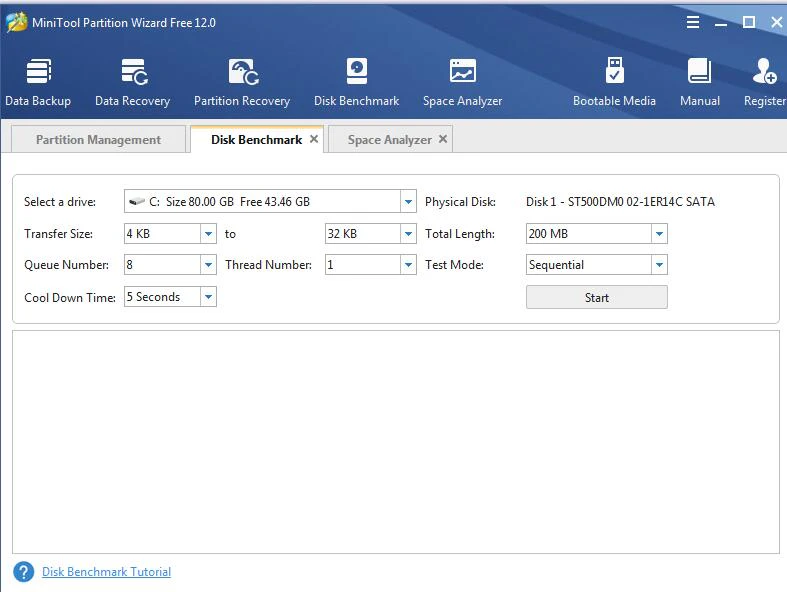787x592 pixels.
Task: Open the Disk Benchmark Tutorial link
Action: coord(106,571)
